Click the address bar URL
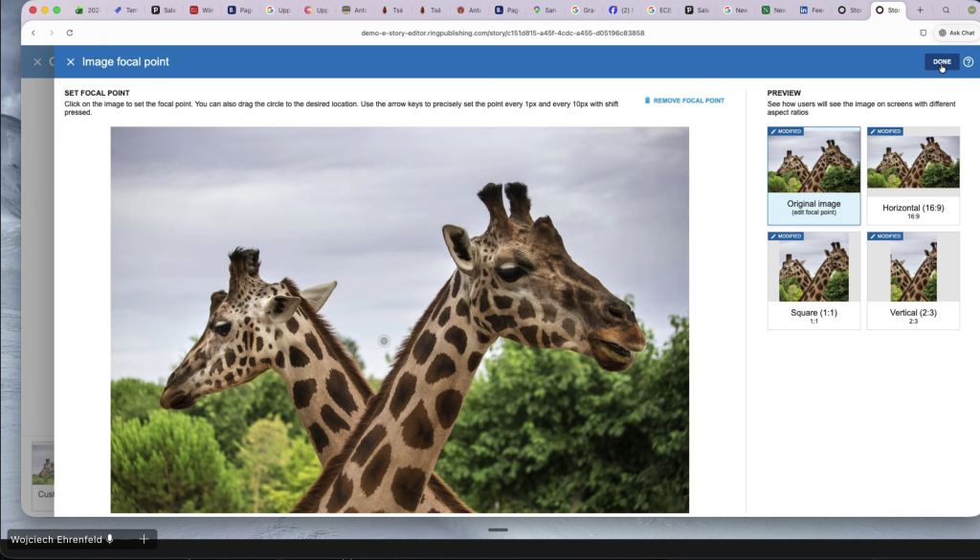Image resolution: width=980 pixels, height=560 pixels. [x=502, y=33]
